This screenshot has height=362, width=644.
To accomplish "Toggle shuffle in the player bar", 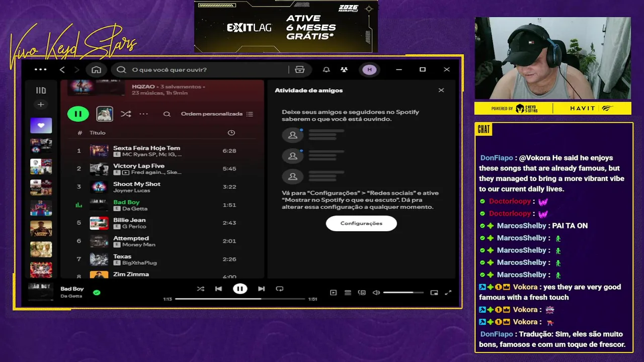I will pos(200,289).
